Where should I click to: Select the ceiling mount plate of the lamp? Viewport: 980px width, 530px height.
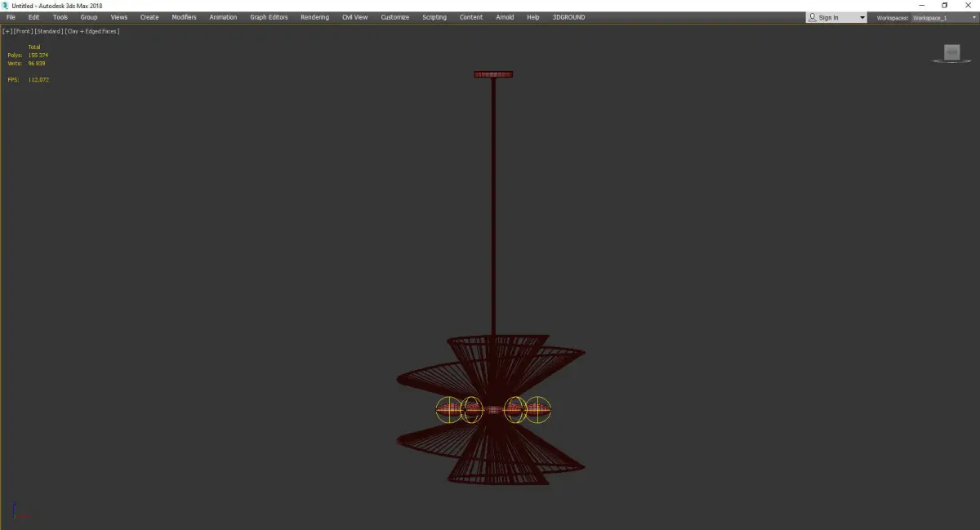(x=494, y=74)
